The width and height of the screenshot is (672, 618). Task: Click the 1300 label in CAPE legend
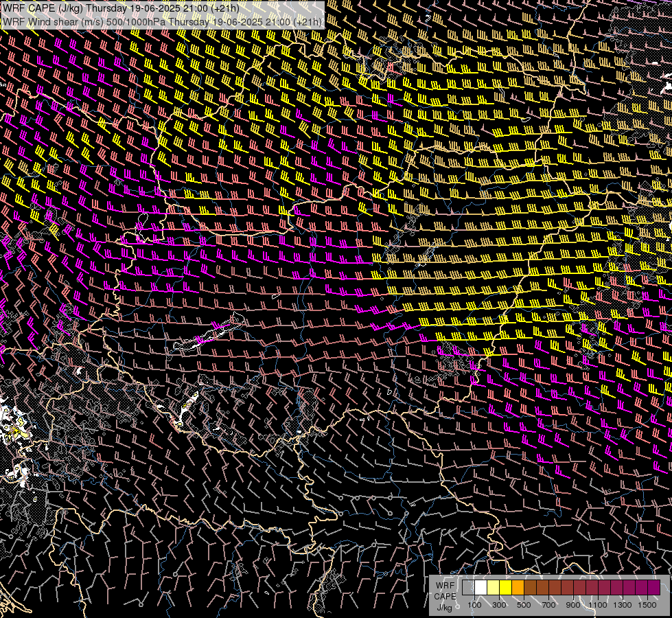point(623,605)
